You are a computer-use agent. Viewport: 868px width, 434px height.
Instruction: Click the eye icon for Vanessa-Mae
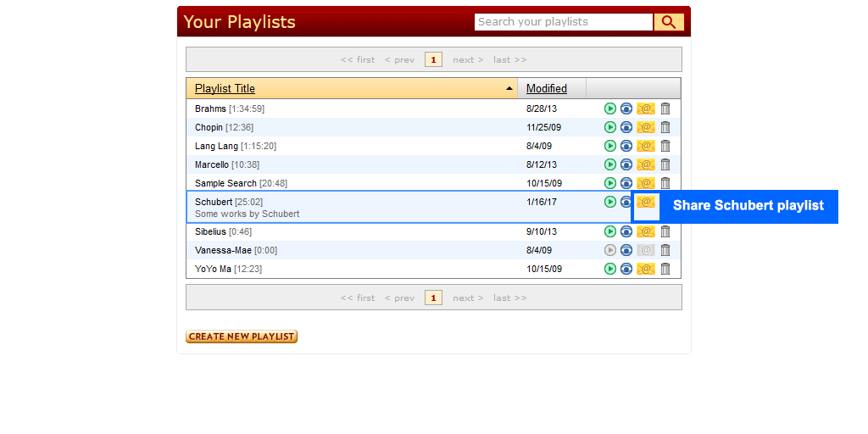click(x=626, y=250)
